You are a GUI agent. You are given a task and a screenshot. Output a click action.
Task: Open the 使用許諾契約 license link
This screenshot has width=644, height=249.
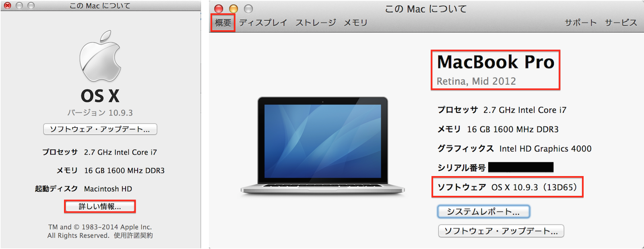coord(133,235)
